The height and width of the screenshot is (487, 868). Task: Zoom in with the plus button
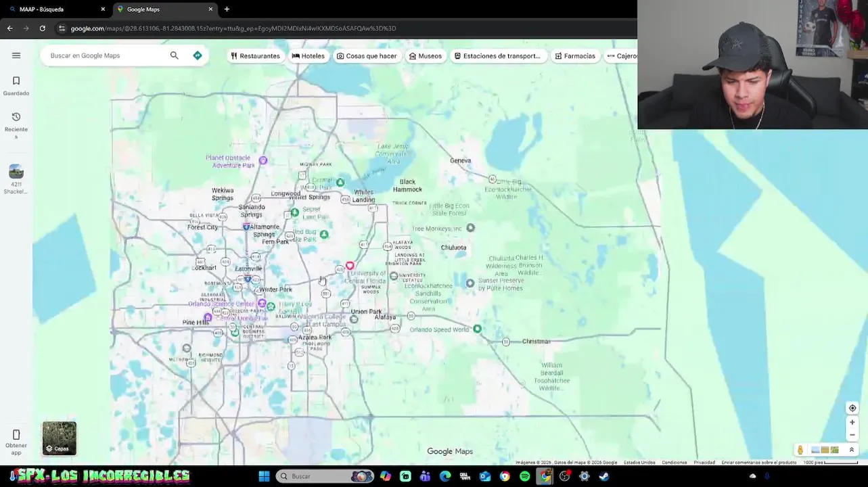point(852,422)
